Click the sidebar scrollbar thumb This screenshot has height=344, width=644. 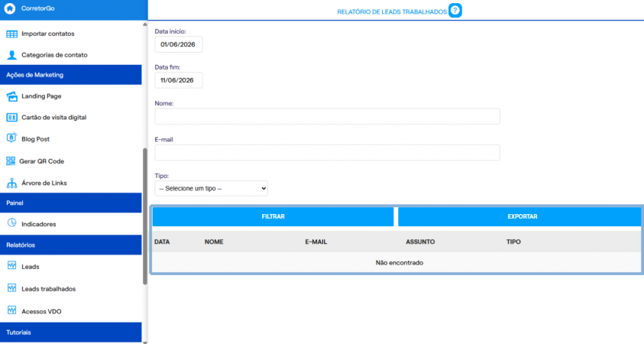point(145,216)
